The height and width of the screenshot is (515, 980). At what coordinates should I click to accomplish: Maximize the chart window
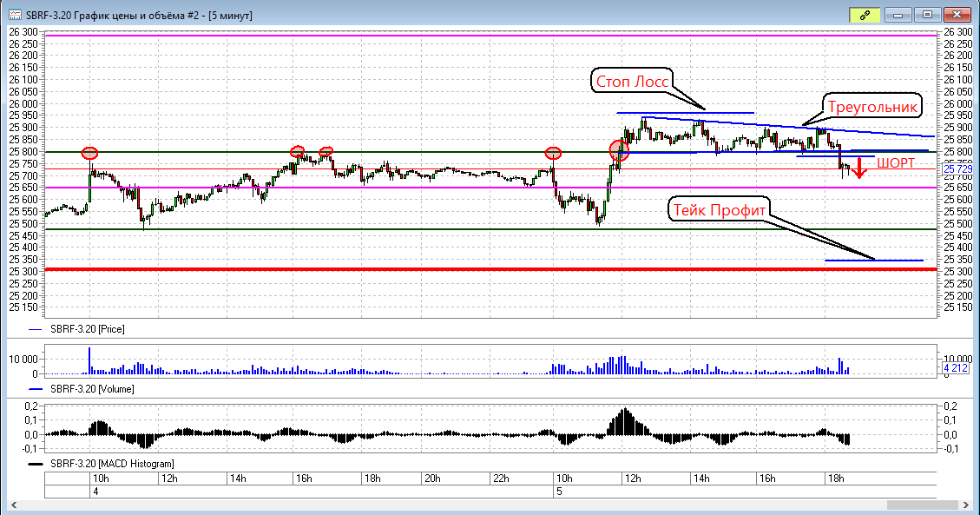pyautogui.click(x=928, y=15)
